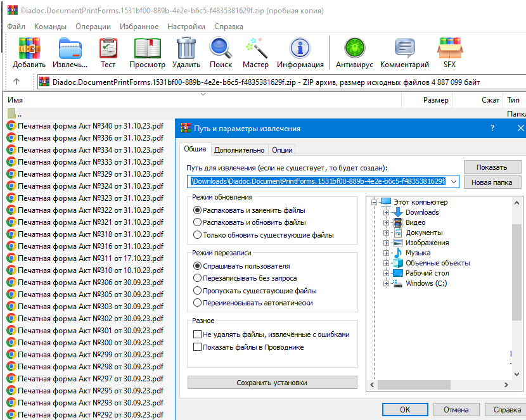
Task: Click the Показать button
Action: [492, 167]
